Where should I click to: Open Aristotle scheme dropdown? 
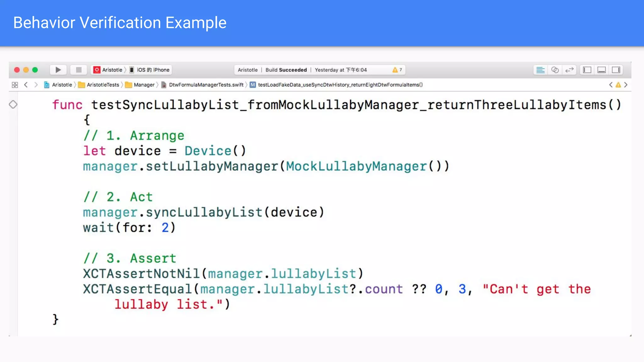[108, 70]
